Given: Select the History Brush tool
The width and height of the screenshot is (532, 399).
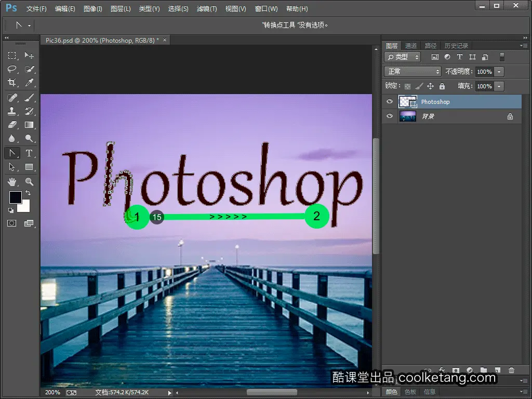Looking at the screenshot, I should point(29,111).
